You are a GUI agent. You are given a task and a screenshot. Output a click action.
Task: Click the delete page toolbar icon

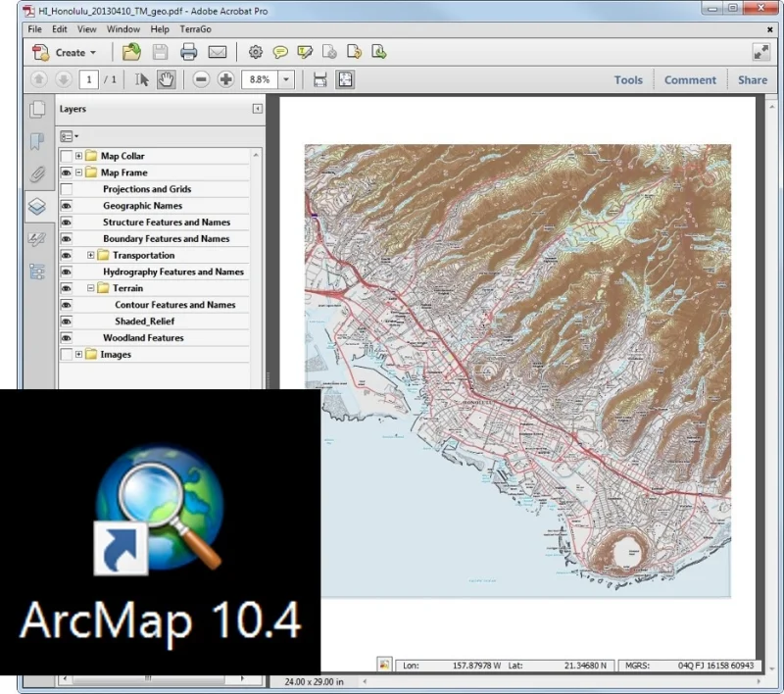329,52
